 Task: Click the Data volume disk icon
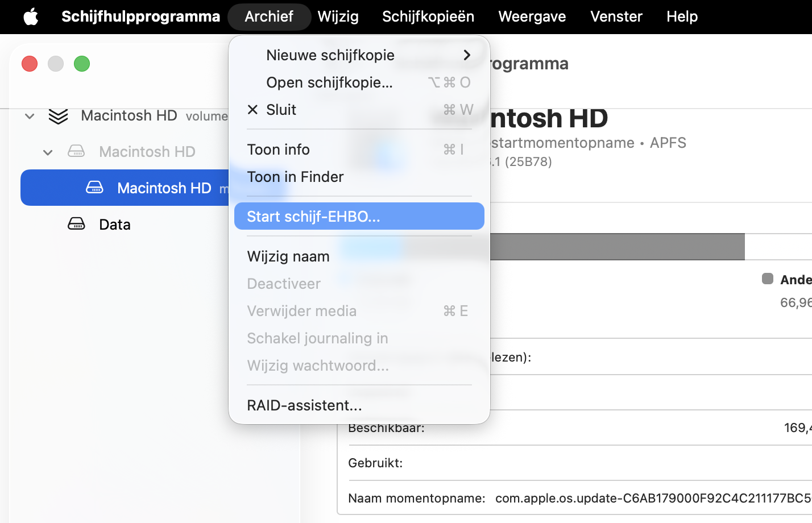76,224
